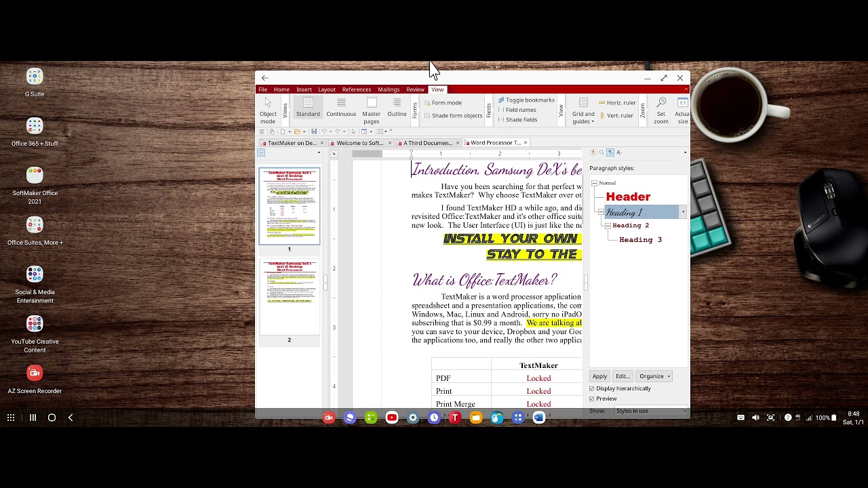Click the touch mode hand icon
The width and height of the screenshot is (868, 488).
click(272, 131)
